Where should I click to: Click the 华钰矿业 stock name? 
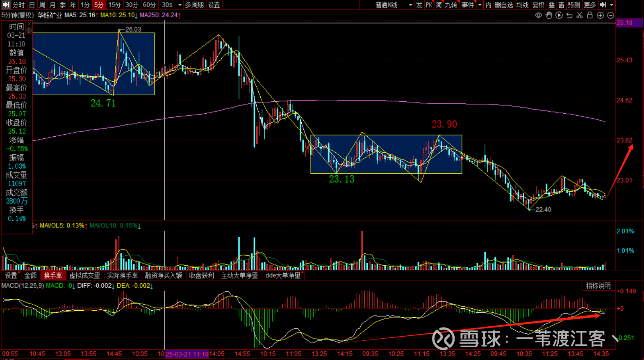50,15
